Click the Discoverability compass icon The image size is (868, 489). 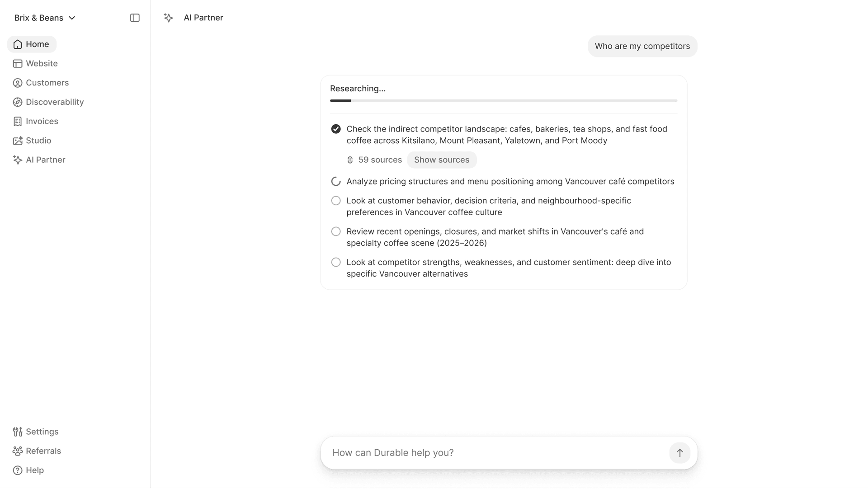coord(18,102)
